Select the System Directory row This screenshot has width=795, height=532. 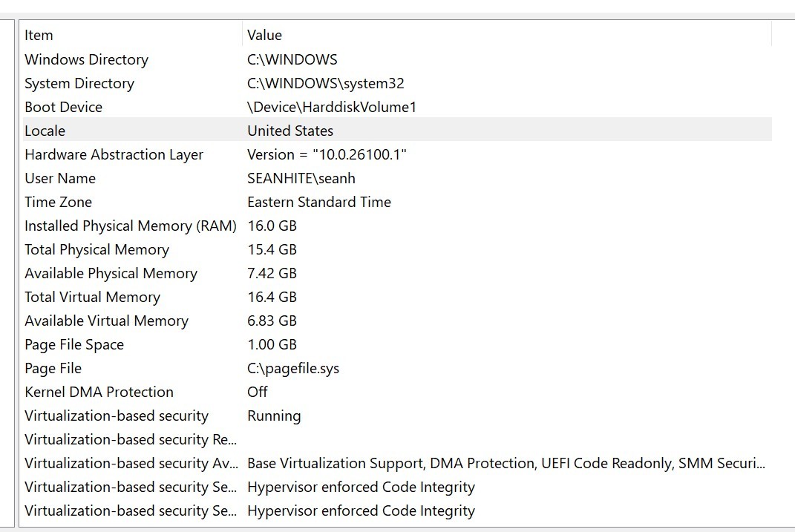[x=79, y=83]
